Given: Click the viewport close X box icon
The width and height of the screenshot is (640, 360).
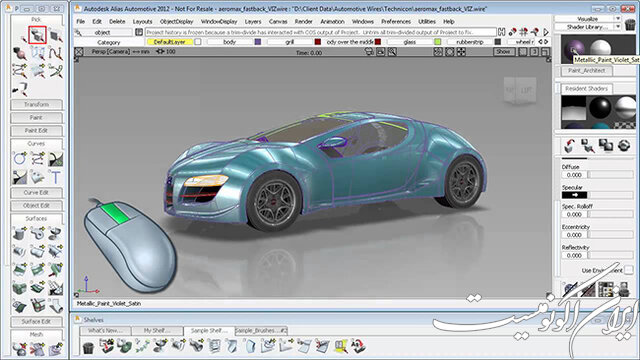Looking at the screenshot, I should coord(79,52).
